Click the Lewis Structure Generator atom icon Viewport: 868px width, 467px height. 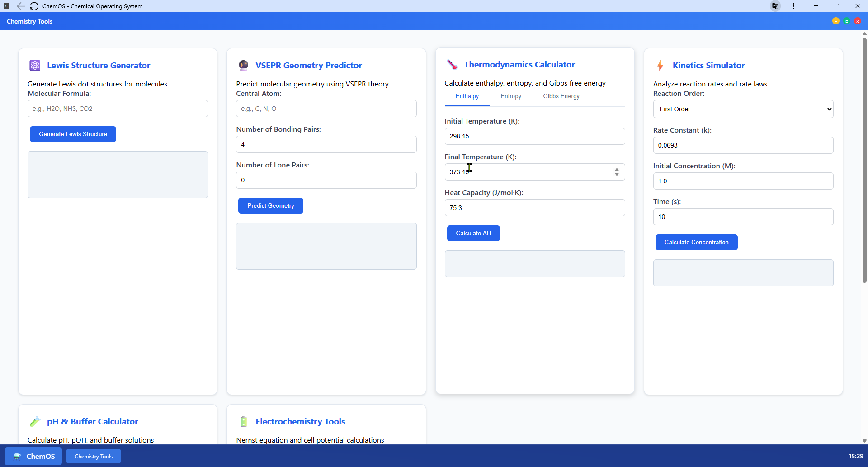pyautogui.click(x=35, y=65)
